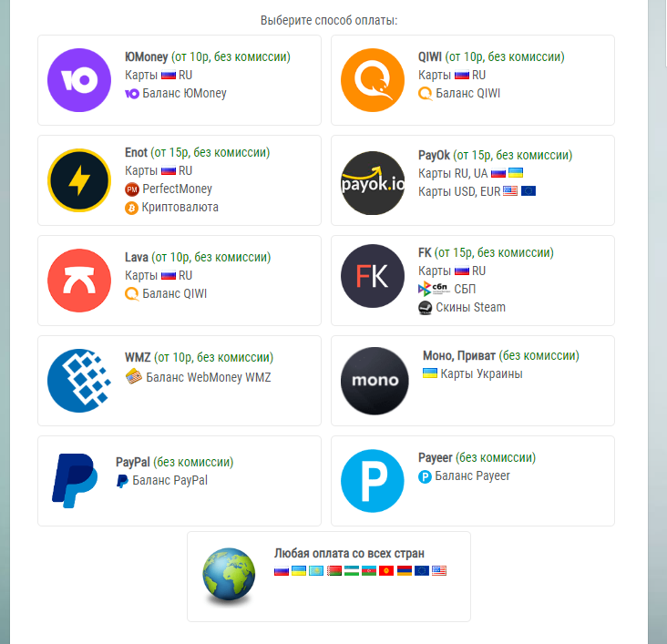Open WMZ payment option title
This screenshot has height=644, width=667.
(x=199, y=357)
